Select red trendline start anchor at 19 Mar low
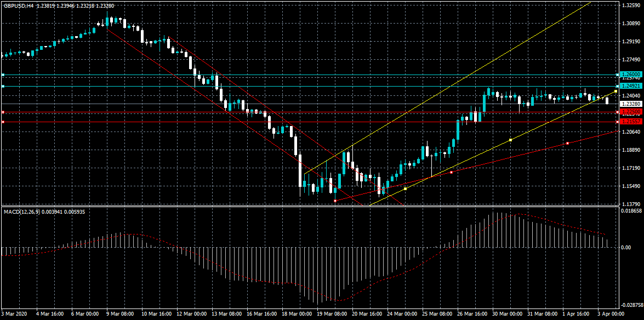644x320 pixels. (335, 201)
